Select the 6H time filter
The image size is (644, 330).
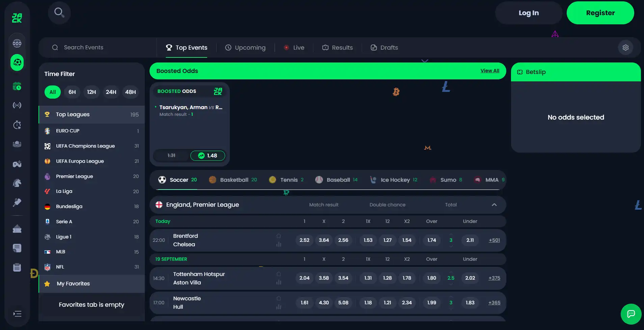pos(72,92)
